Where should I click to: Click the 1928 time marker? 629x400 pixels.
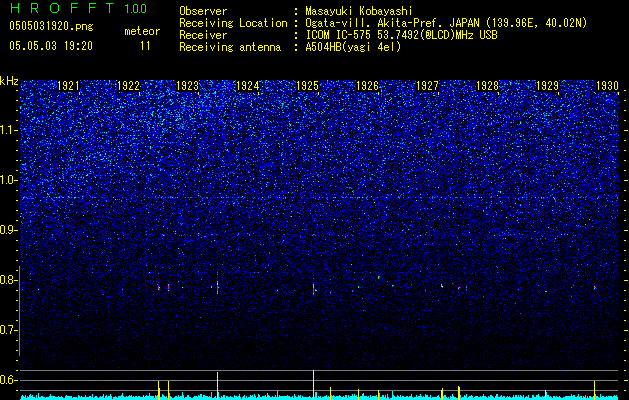click(x=487, y=86)
